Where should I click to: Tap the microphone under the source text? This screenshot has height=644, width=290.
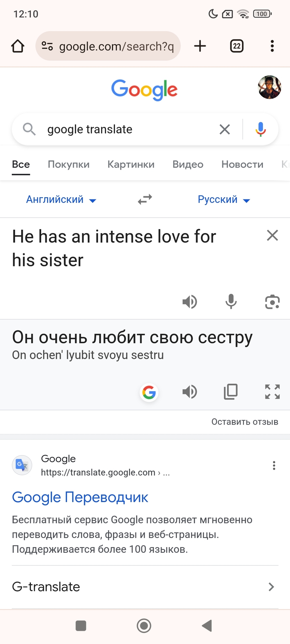pyautogui.click(x=231, y=302)
